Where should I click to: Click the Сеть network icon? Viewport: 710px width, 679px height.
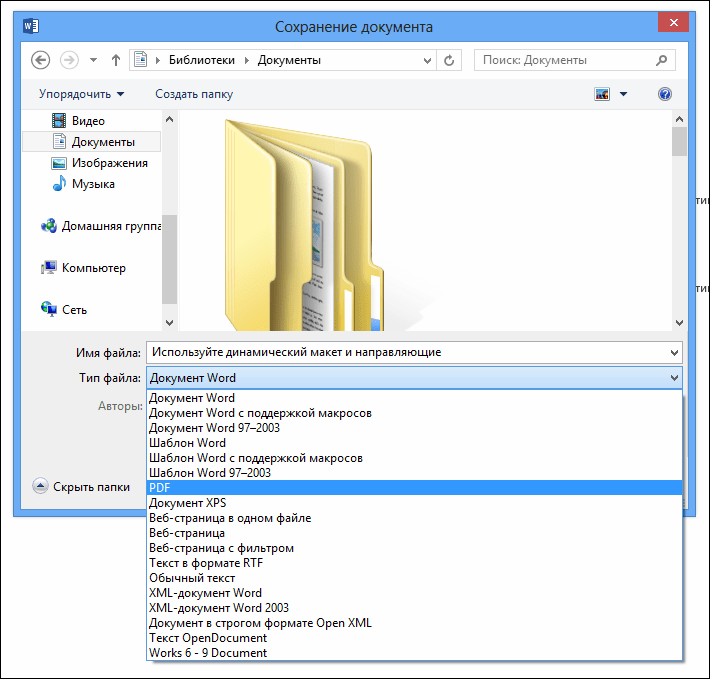[x=48, y=309]
